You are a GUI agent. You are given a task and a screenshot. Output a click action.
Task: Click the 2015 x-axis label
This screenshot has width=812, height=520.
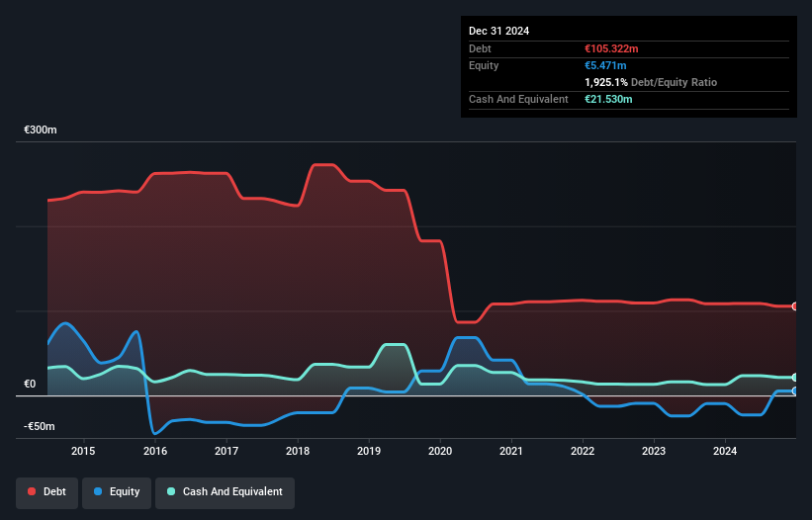(83, 451)
